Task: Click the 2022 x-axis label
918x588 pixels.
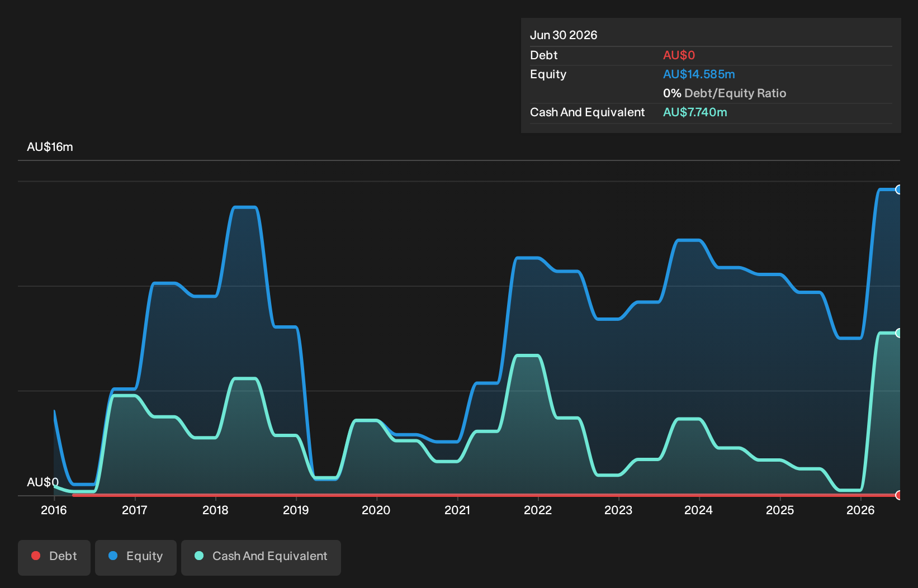Action: [538, 510]
